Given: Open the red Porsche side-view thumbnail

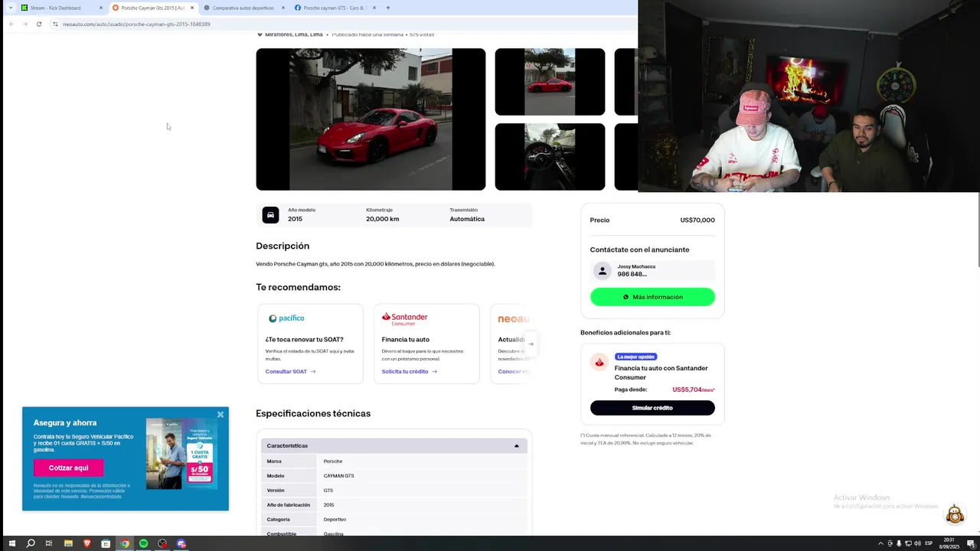Looking at the screenshot, I should [550, 82].
